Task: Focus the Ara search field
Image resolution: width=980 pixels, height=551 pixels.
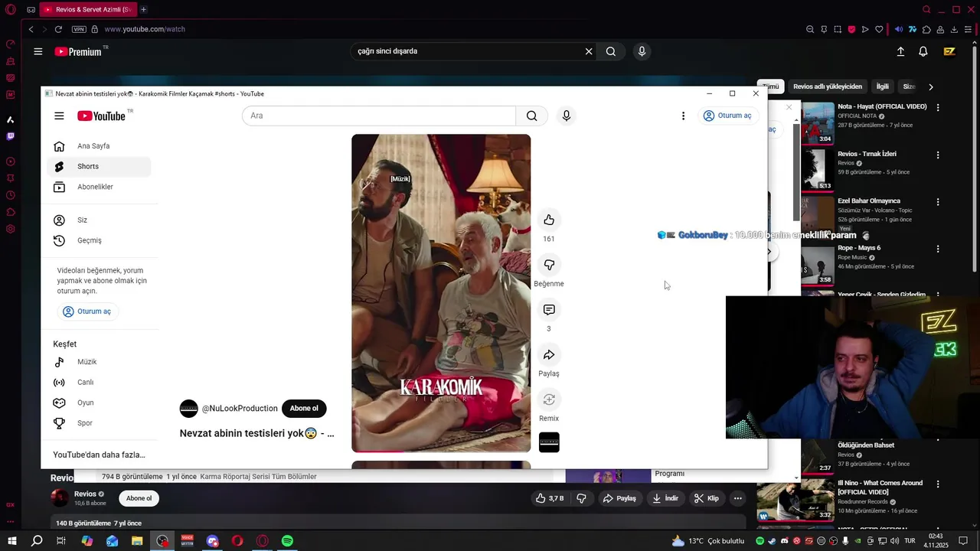Action: [379, 116]
